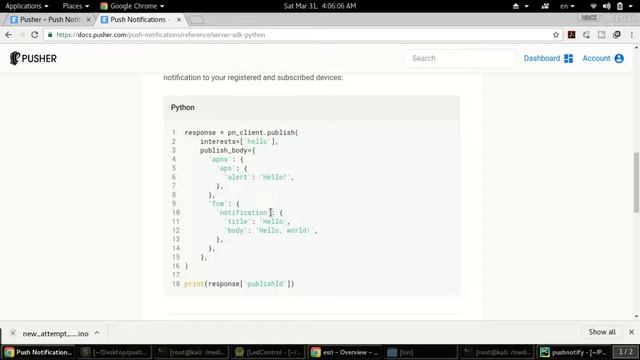The width and height of the screenshot is (640, 360).
Task: Click the secure lock icon in address bar
Action: coord(50,35)
